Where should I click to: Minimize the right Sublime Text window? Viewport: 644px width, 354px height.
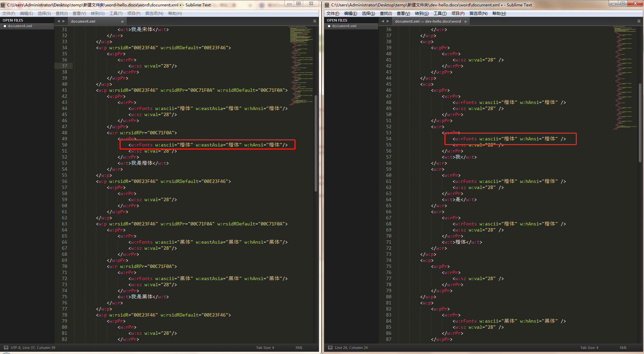click(614, 3)
